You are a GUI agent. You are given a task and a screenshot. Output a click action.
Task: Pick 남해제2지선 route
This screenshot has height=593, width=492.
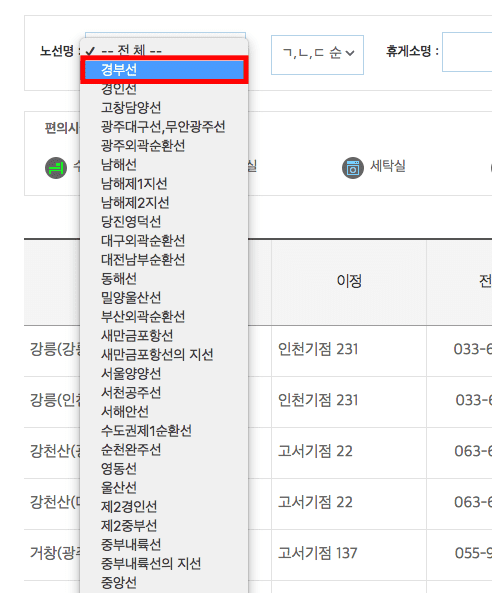(x=164, y=203)
